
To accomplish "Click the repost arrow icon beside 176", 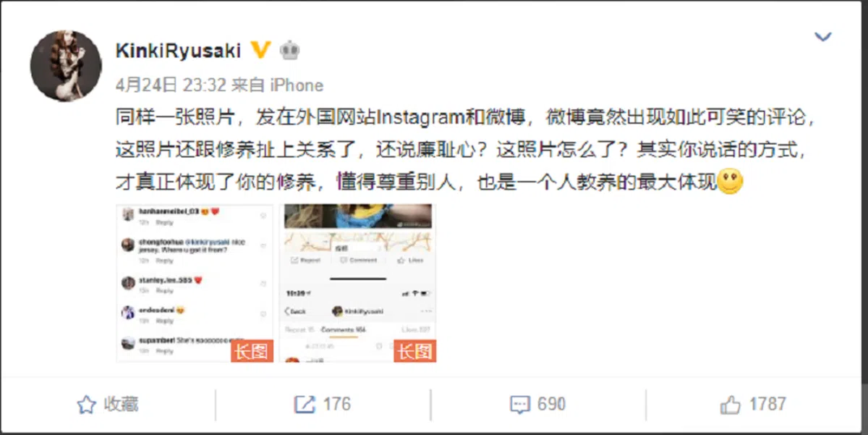I will [305, 405].
